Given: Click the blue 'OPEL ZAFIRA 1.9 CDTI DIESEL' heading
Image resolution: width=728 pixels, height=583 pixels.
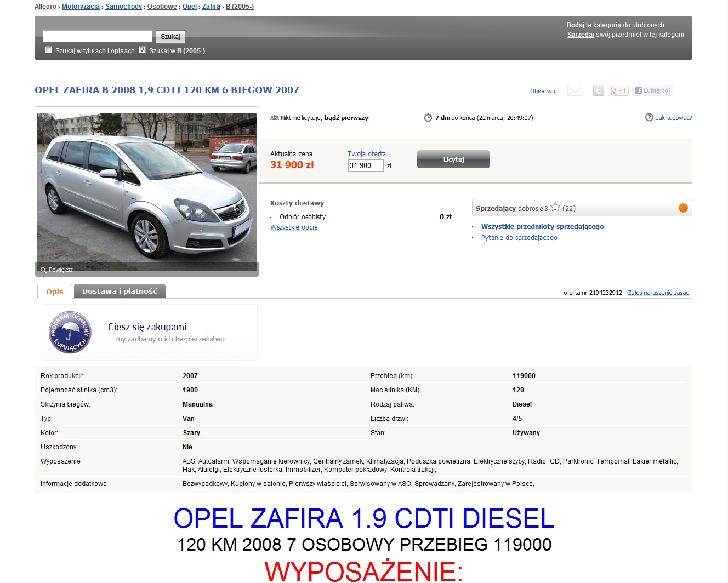Looking at the screenshot, I should pyautogui.click(x=364, y=518).
